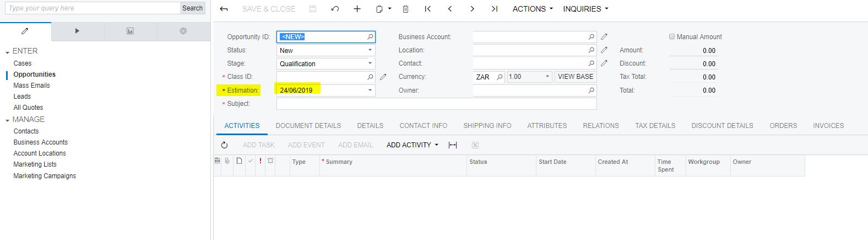Click the undo icon in toolbar
This screenshot has height=240, width=868.
[x=335, y=9]
